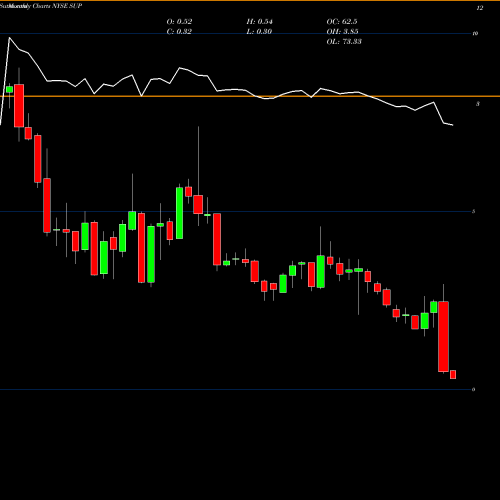Click the last small red candlestick

[453, 374]
